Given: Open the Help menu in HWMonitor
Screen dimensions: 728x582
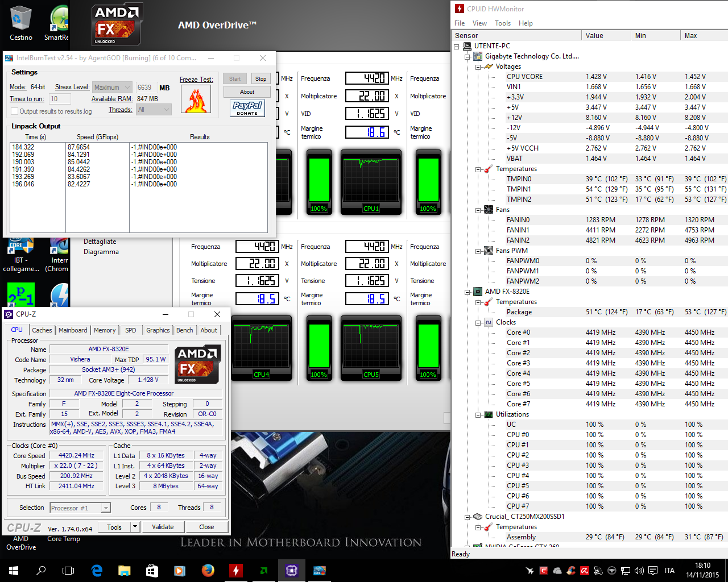Looking at the screenshot, I should point(526,23).
